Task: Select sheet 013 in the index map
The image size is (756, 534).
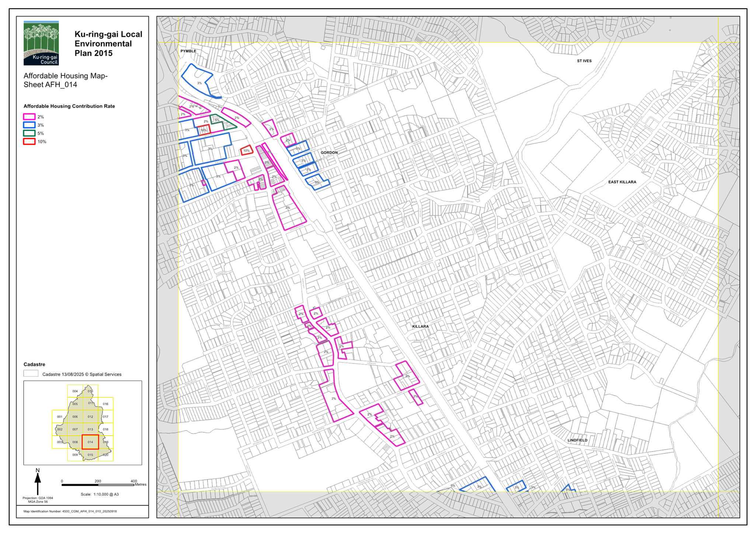Action: tap(90, 429)
